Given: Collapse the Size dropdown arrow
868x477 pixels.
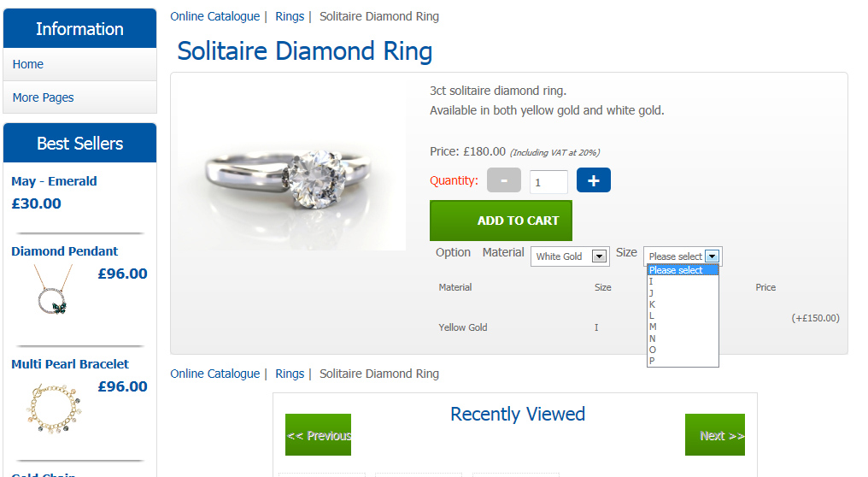Looking at the screenshot, I should click(712, 256).
